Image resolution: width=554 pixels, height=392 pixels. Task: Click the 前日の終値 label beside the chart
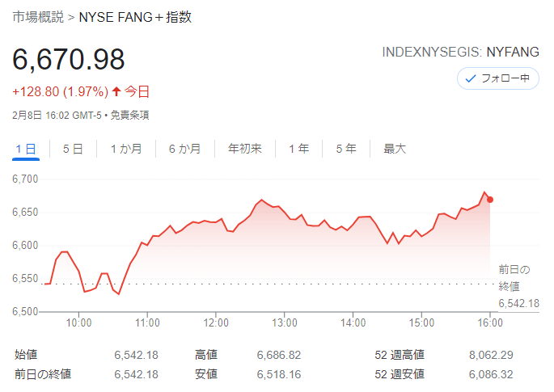(514, 278)
